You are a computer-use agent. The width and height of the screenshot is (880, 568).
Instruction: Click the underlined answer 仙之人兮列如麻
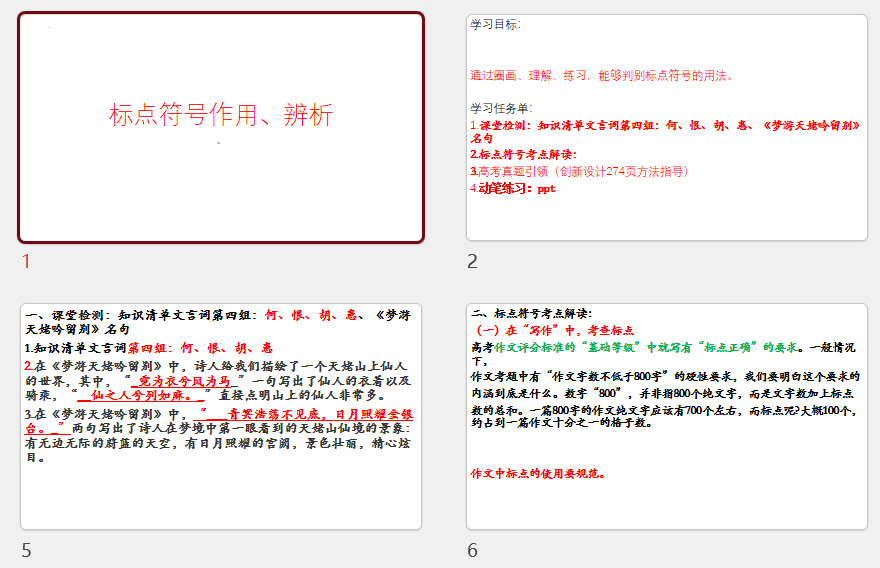[x=142, y=395]
